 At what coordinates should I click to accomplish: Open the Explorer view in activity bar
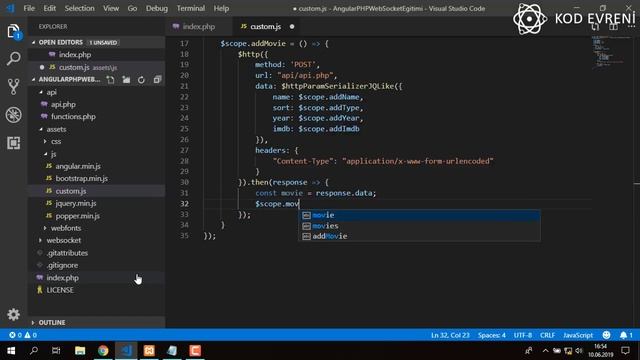13,32
